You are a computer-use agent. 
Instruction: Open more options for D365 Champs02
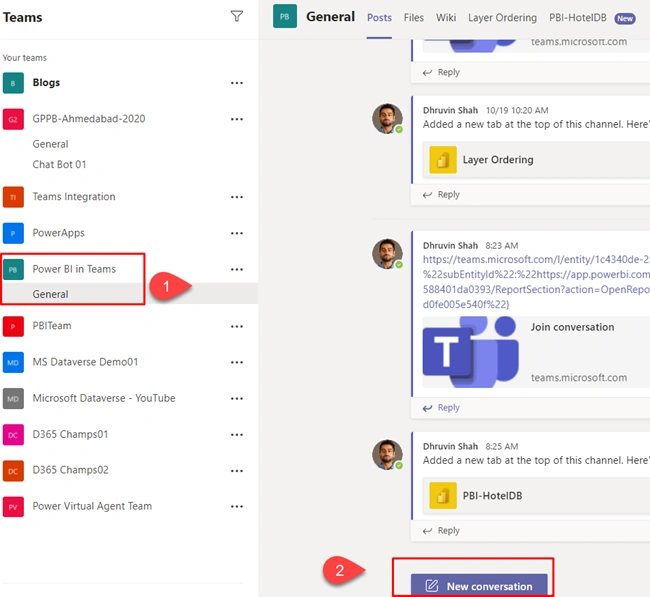click(x=237, y=471)
